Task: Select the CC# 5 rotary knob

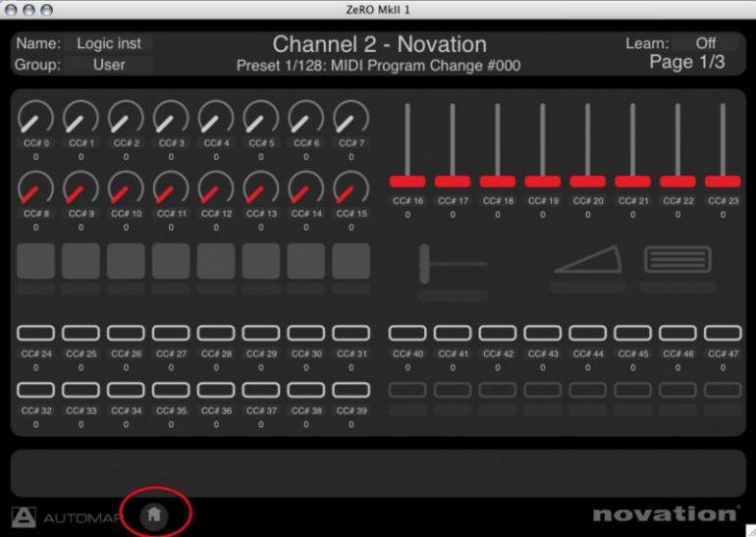Action: [261, 117]
